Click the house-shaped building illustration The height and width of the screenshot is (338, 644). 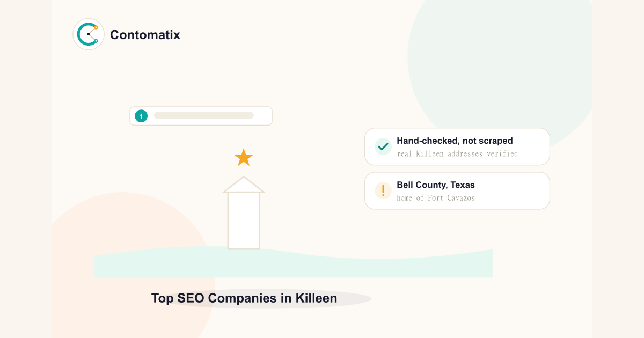click(244, 212)
